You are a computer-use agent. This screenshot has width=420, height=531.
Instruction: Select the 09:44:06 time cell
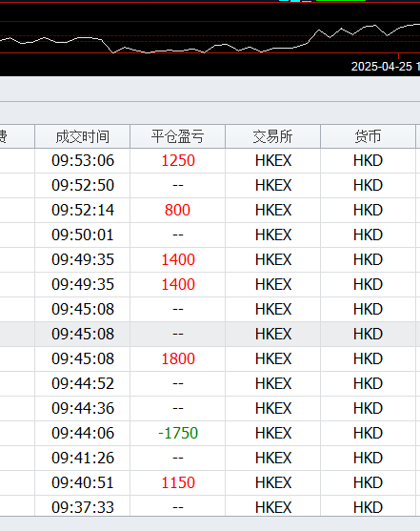tap(83, 433)
